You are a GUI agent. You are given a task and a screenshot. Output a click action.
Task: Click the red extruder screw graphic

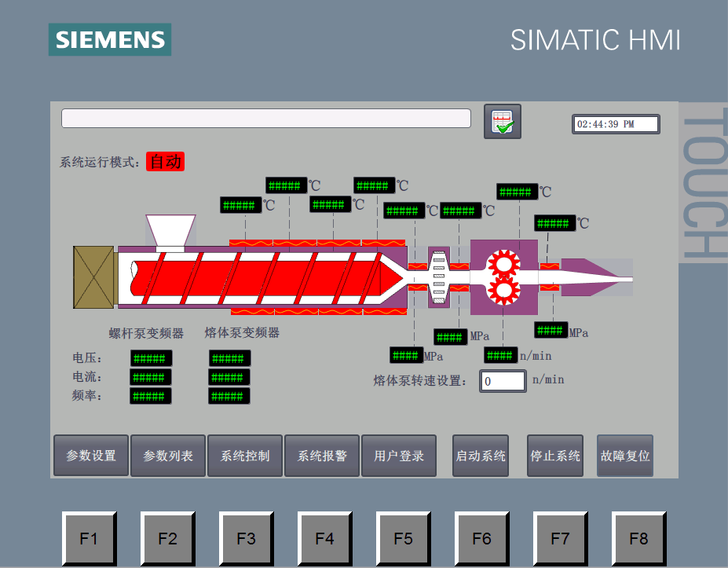259,277
